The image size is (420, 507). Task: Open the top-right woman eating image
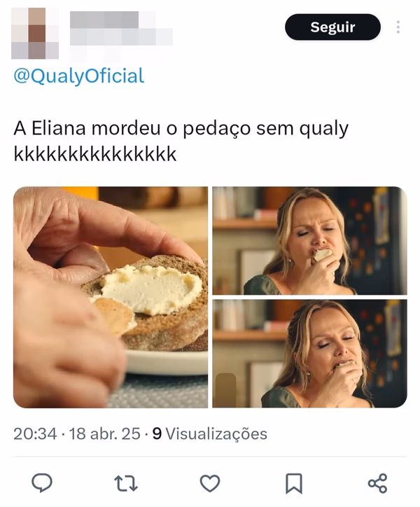[x=309, y=241]
